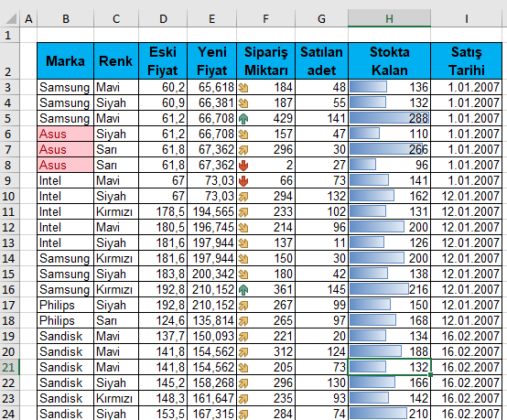
Task: Click the red down arrow icon in row 8
Action: (243, 166)
